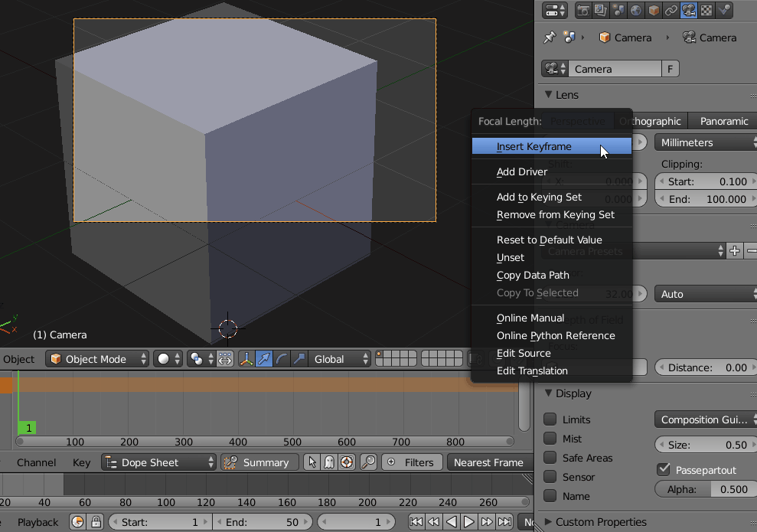Image resolution: width=757 pixels, height=532 pixels.
Task: Open the Object Constraints properties tab
Action: [671, 10]
